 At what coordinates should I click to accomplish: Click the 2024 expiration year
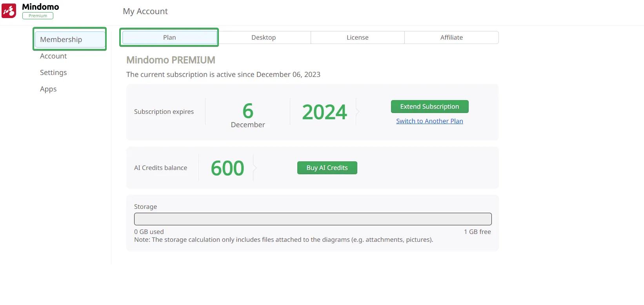point(324,112)
